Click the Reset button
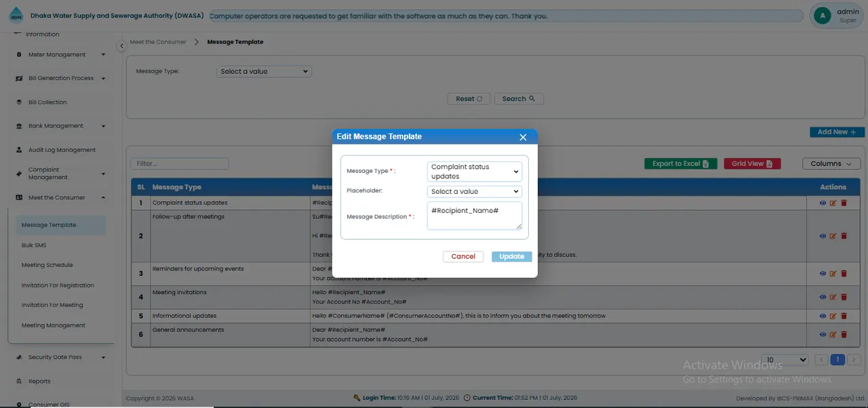 point(469,99)
